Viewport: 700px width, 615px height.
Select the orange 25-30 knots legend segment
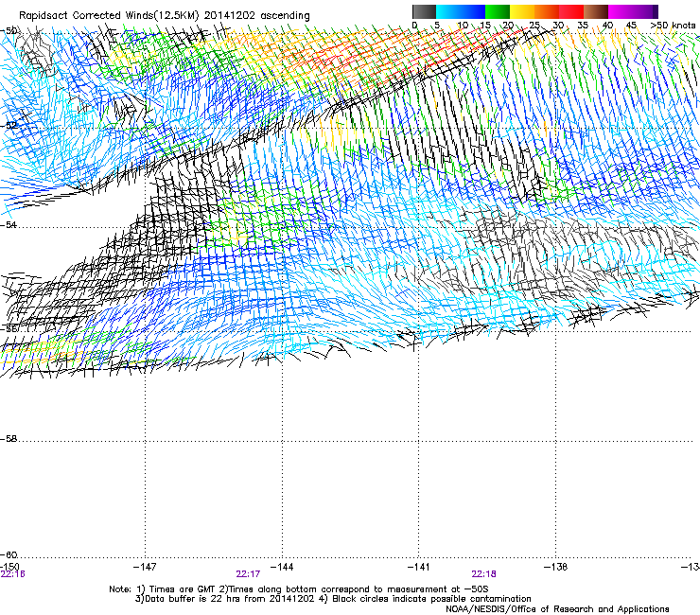(x=547, y=11)
